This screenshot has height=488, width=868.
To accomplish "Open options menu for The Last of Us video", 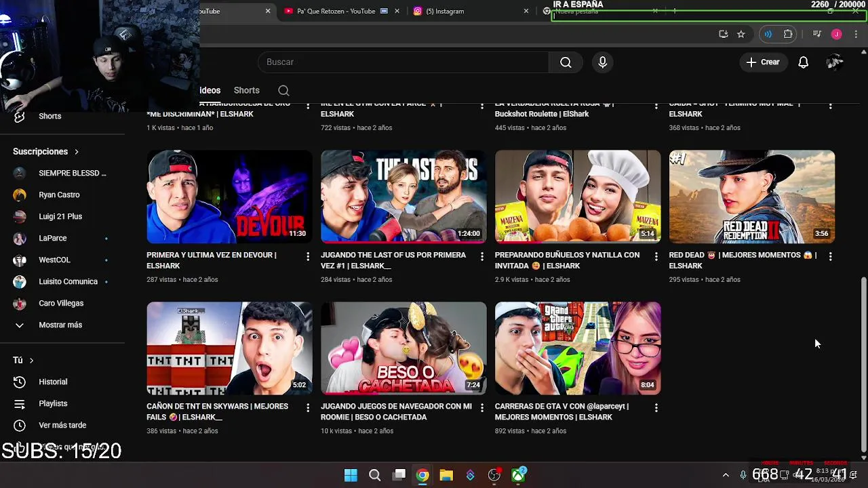I will click(482, 256).
